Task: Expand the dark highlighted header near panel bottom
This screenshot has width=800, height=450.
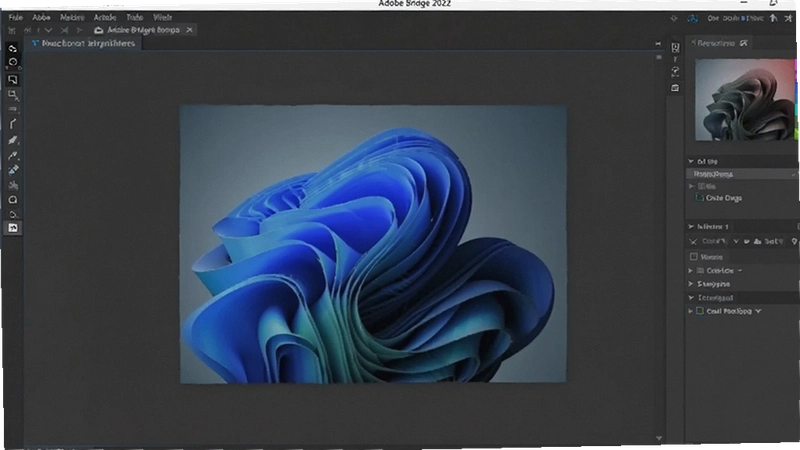Action: click(691, 297)
